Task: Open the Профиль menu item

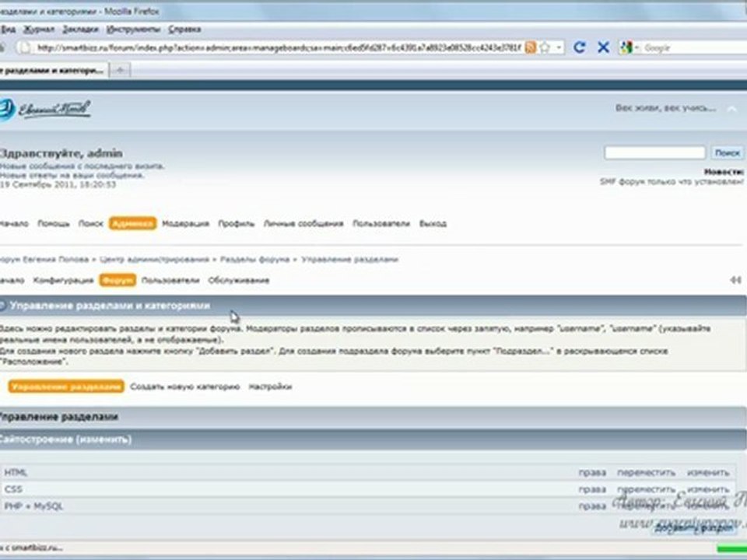Action: 237,223
